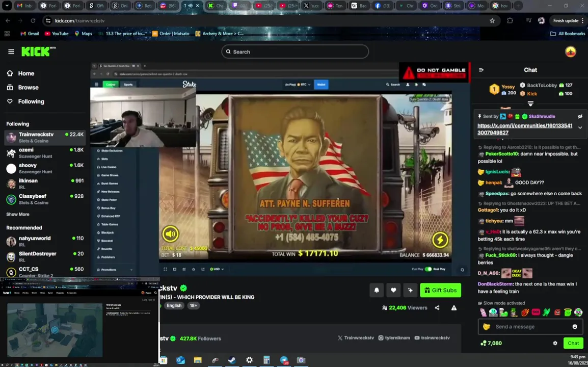Click the Kick search field
This screenshot has width=588, height=367.
tap(295, 52)
